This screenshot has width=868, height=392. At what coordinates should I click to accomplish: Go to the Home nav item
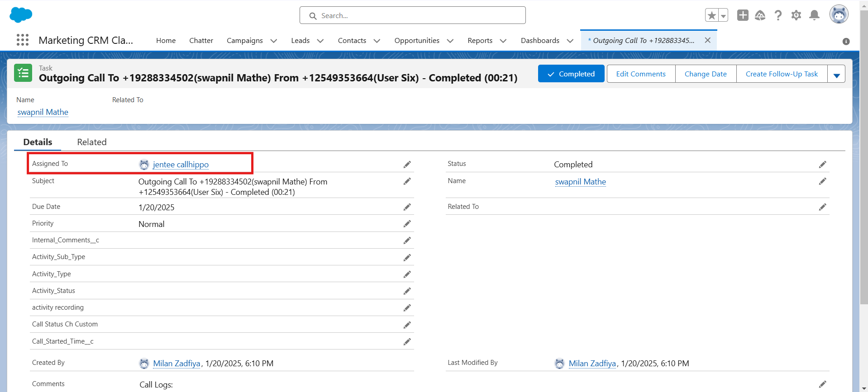pos(166,41)
